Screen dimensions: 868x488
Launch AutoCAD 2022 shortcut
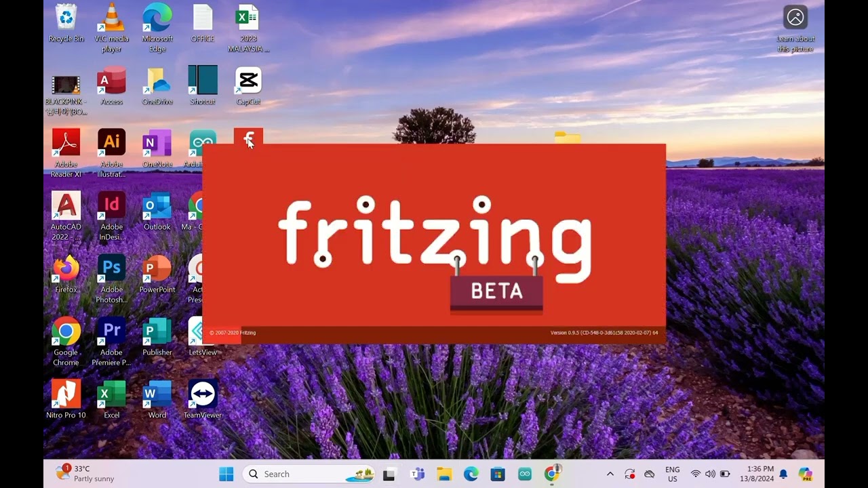(66, 217)
